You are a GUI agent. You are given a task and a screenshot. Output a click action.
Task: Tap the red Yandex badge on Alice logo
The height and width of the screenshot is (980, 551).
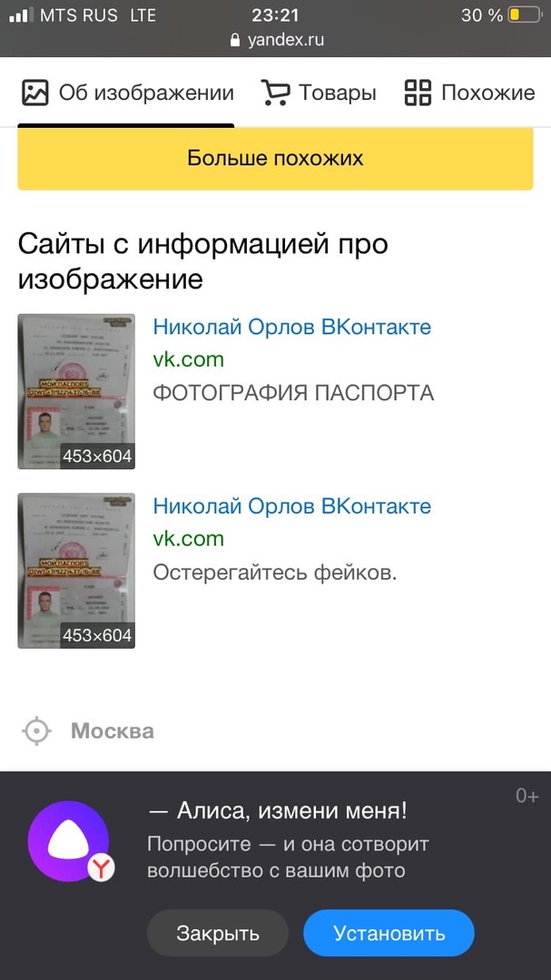(101, 868)
